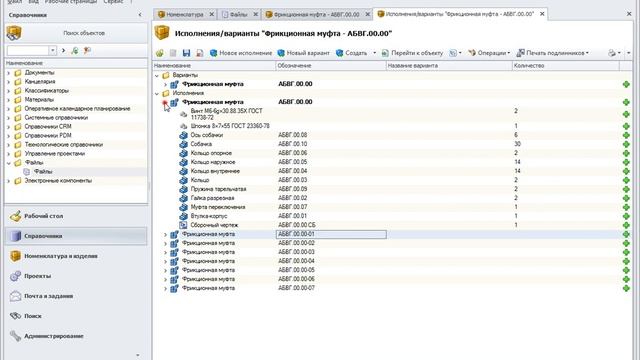Screen dimensions: 640x360
Task: Open the search field dropdown arrow
Action: tap(53, 50)
